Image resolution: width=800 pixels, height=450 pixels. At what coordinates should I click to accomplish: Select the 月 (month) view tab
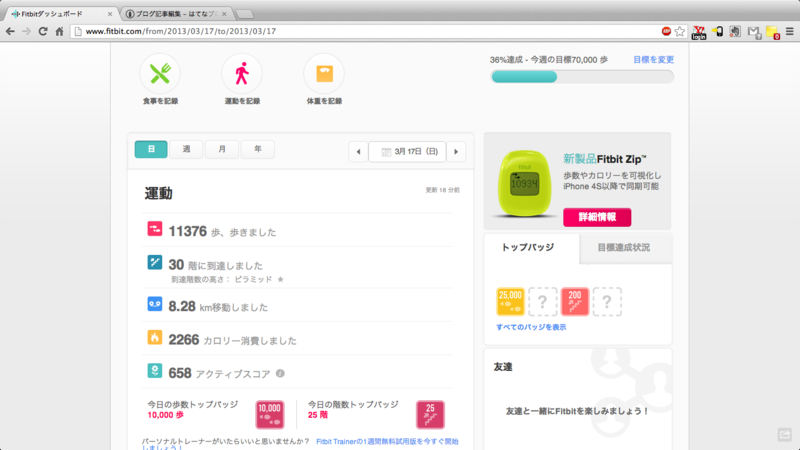tap(222, 149)
